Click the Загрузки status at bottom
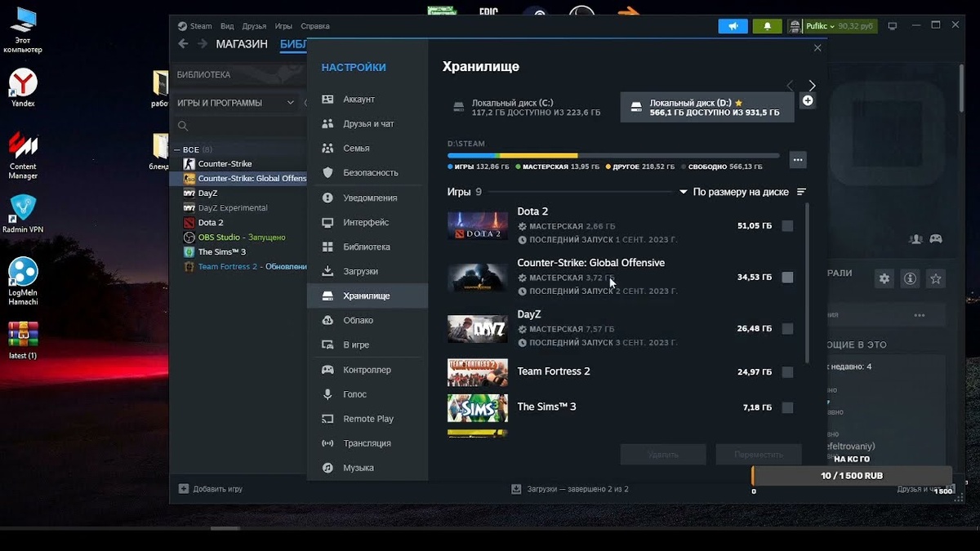This screenshot has width=980, height=551. point(570,489)
